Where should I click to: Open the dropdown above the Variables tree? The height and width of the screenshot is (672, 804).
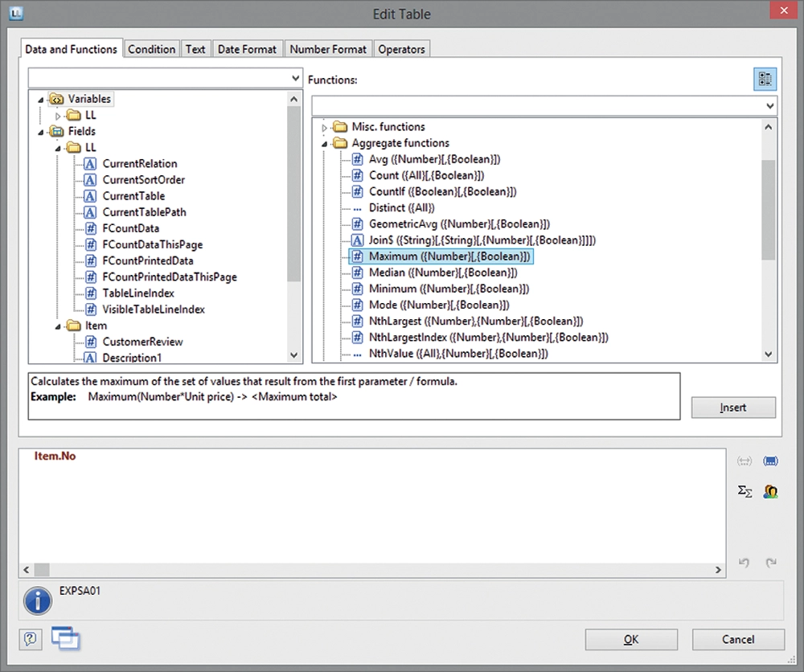click(x=294, y=78)
